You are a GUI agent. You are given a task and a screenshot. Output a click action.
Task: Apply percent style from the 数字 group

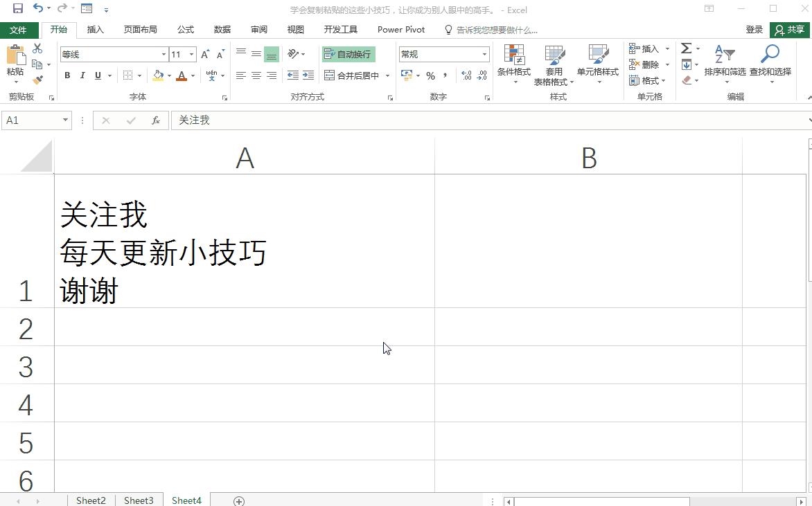(431, 76)
